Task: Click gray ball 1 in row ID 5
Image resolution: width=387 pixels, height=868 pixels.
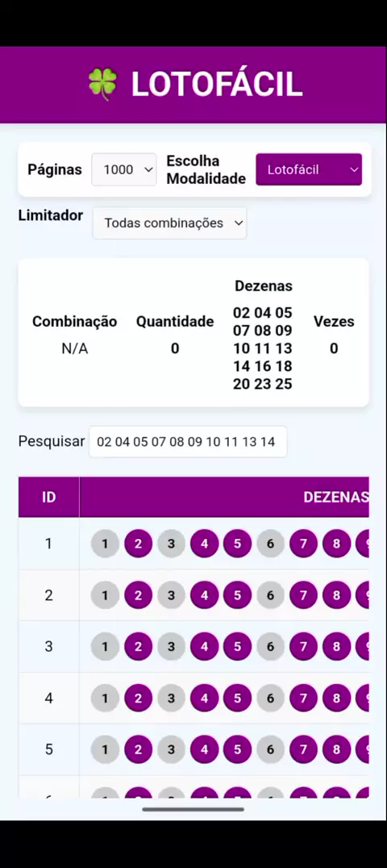Action: tap(105, 749)
